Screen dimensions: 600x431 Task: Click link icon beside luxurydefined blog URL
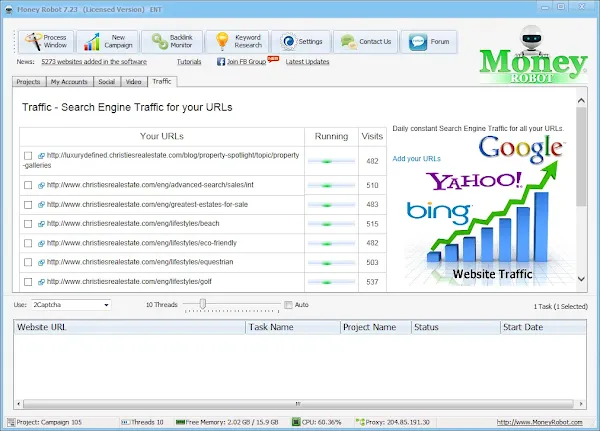[41, 156]
